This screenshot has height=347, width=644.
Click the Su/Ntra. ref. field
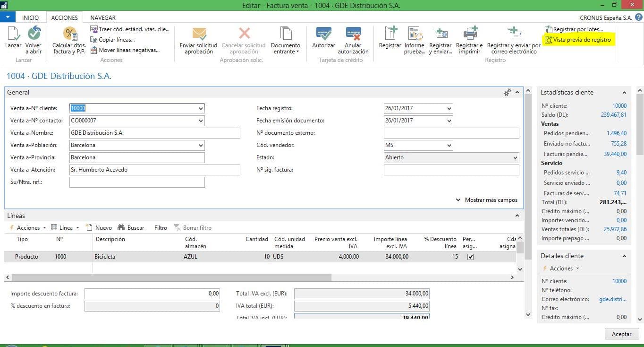pyautogui.click(x=137, y=182)
